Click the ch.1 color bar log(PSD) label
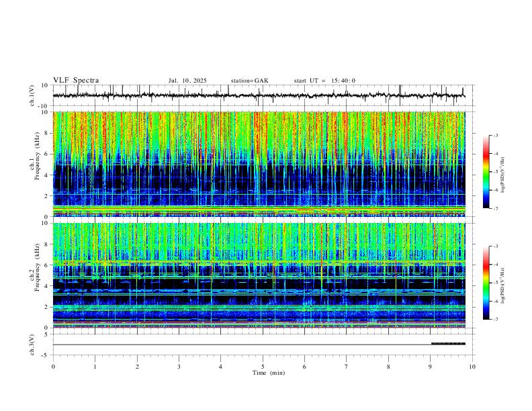The image size is (532, 411). point(502,175)
